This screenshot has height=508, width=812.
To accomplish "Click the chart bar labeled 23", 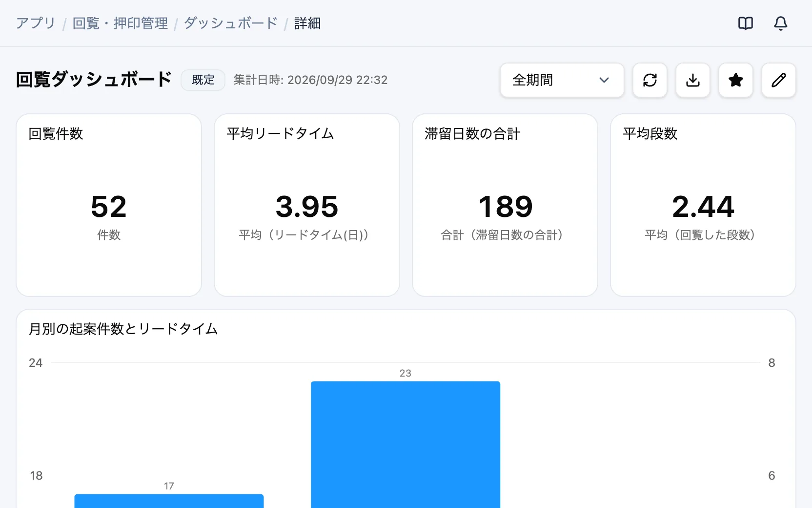I will [x=406, y=444].
